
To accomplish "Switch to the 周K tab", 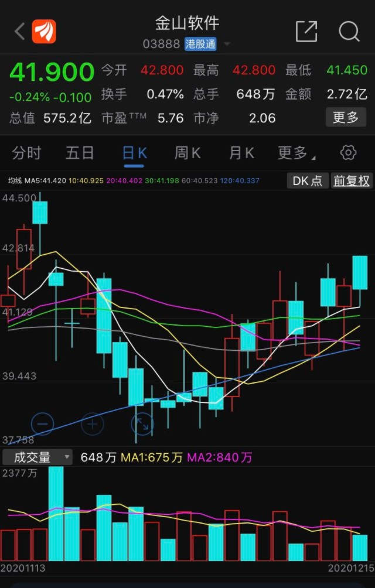I will pyautogui.click(x=187, y=153).
